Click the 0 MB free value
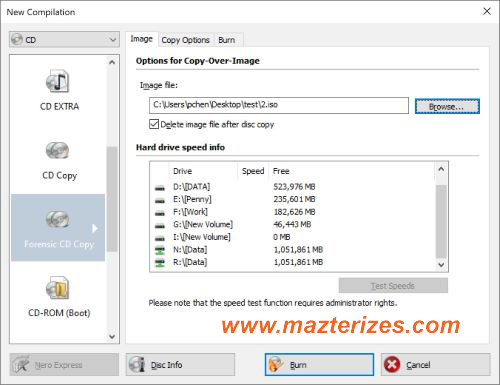Viewport: 500px width, 385px height. click(282, 237)
